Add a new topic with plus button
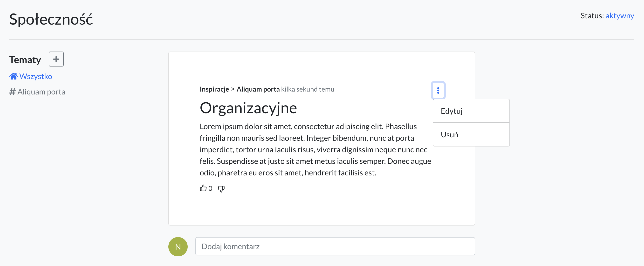 tap(56, 59)
